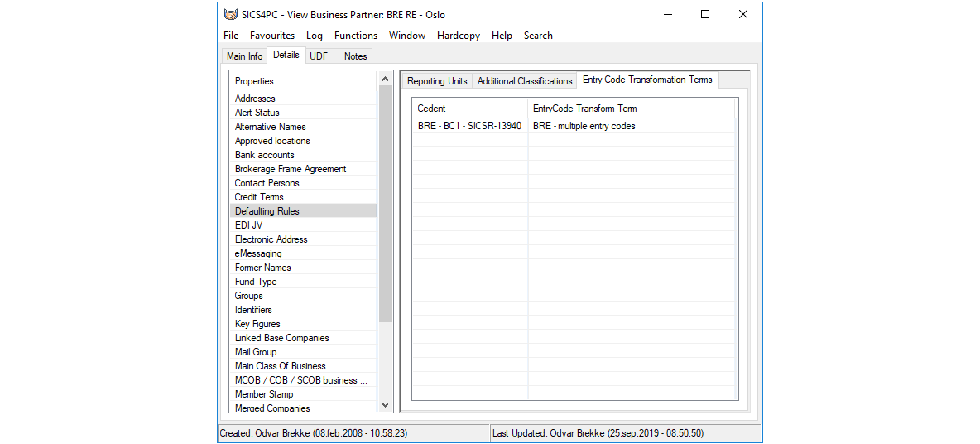Screen dimensions: 980x444
Task: Open the Favourites menu
Action: (272, 36)
